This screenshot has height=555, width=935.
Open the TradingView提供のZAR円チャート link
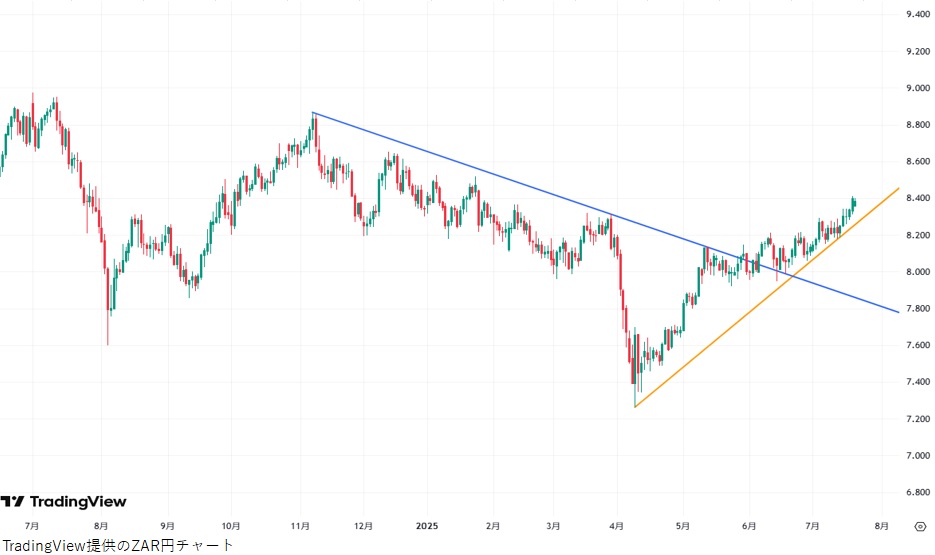tap(117, 545)
